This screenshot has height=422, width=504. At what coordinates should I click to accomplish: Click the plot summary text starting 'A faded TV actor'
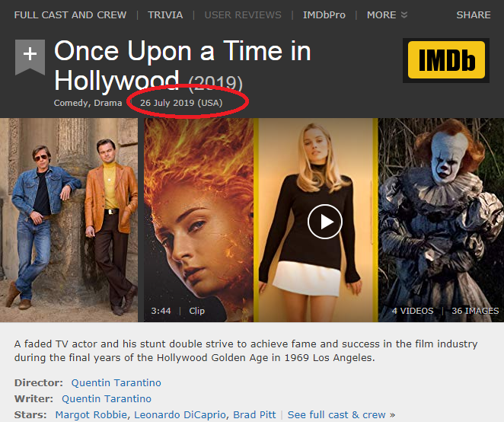click(x=246, y=350)
